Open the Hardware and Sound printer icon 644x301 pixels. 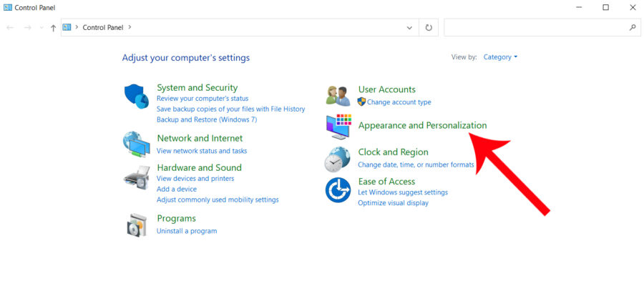(137, 177)
